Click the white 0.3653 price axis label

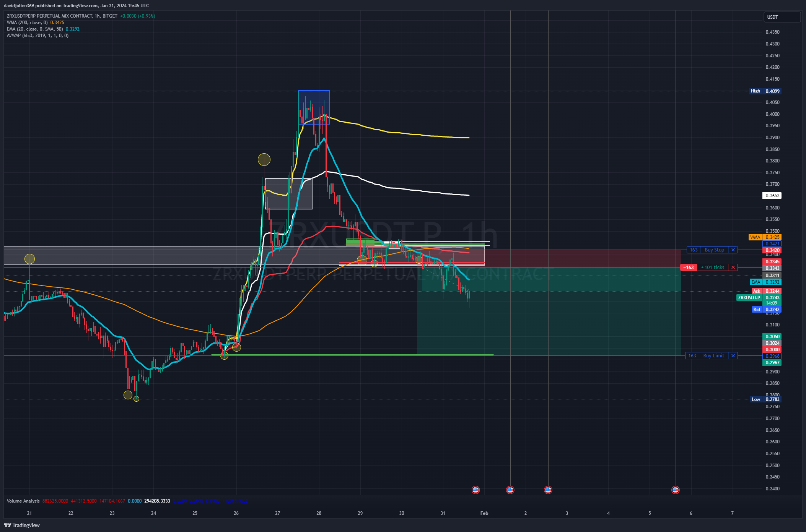pyautogui.click(x=772, y=196)
